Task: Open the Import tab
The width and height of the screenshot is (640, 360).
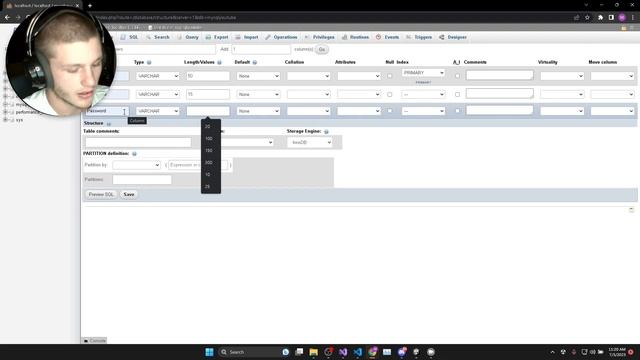Action: (247, 37)
